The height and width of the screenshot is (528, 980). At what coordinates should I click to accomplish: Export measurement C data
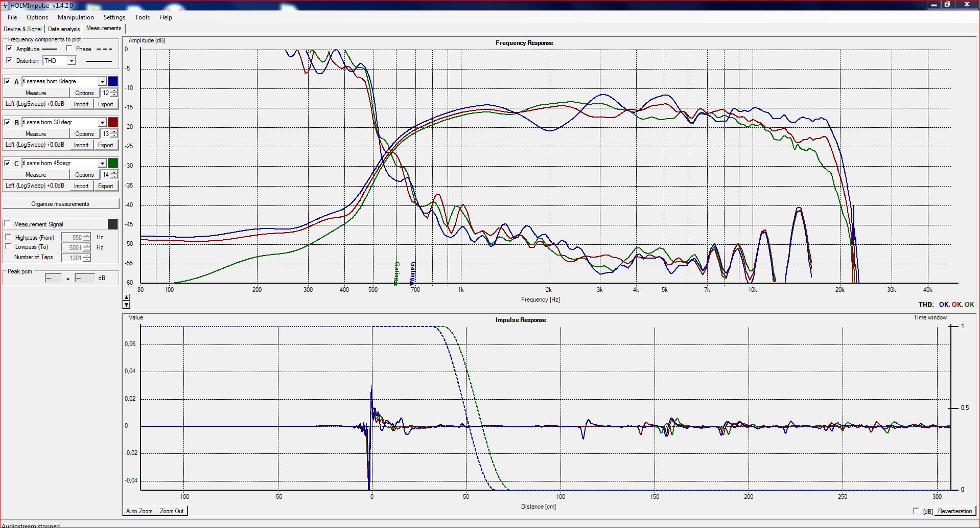pos(106,186)
